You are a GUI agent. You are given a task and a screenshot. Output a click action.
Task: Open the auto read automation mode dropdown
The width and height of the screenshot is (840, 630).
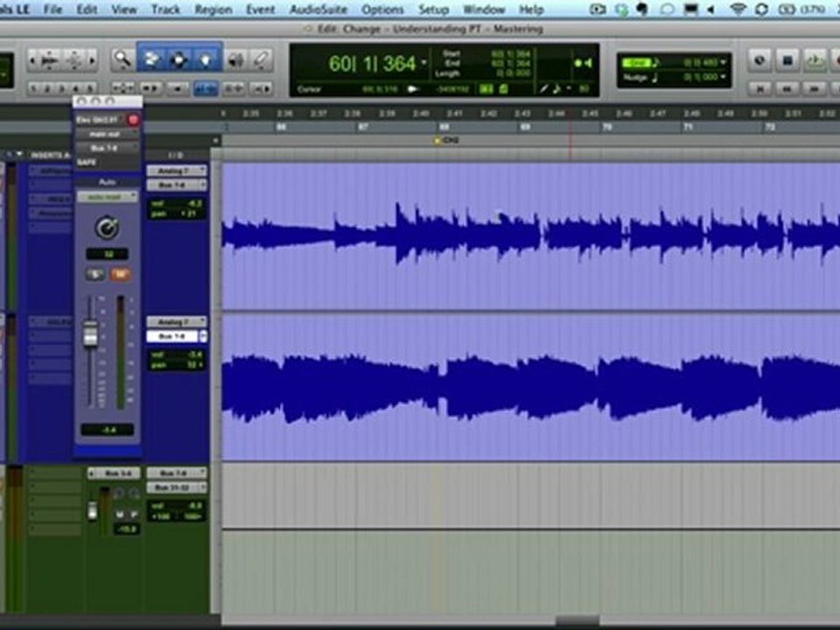click(x=107, y=197)
